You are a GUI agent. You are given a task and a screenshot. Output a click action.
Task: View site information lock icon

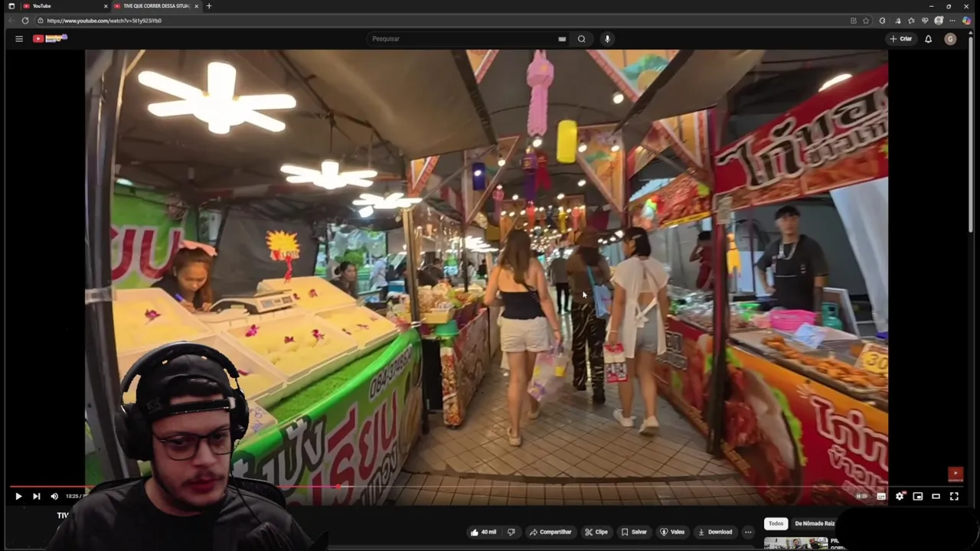pyautogui.click(x=40, y=21)
